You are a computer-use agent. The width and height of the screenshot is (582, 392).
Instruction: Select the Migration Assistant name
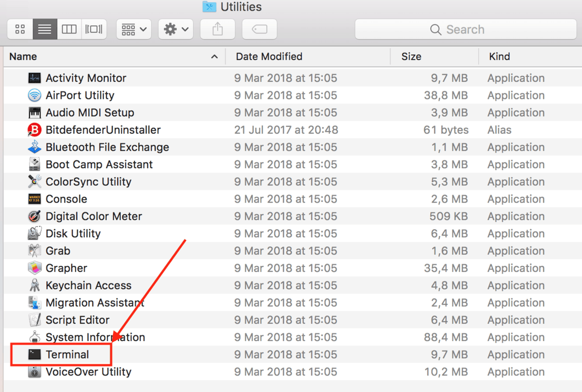click(x=95, y=303)
